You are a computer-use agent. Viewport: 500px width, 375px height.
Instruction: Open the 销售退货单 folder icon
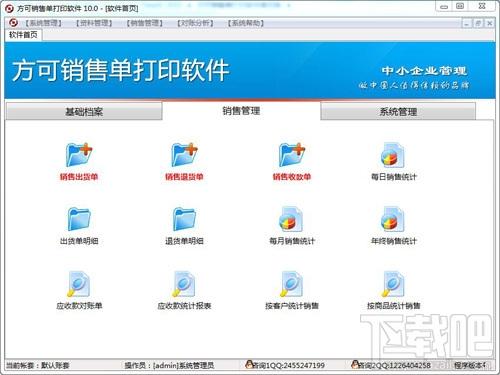[x=184, y=155]
